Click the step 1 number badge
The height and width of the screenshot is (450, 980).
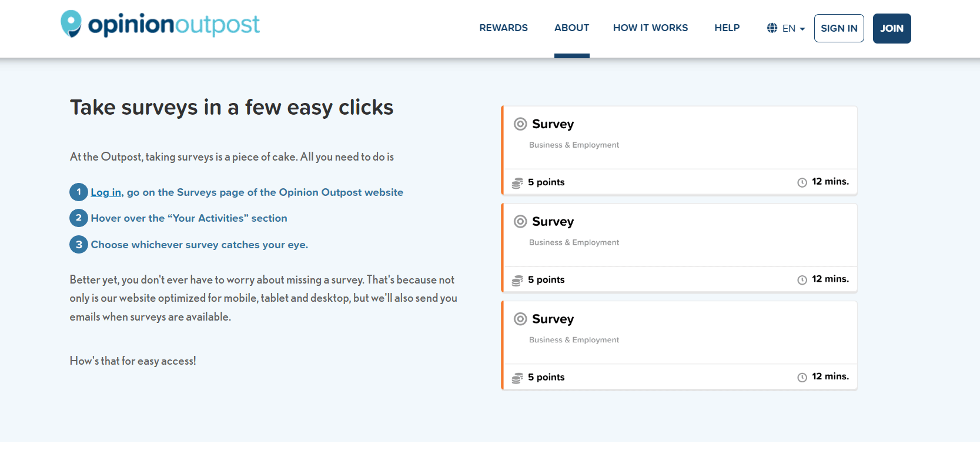click(x=79, y=192)
